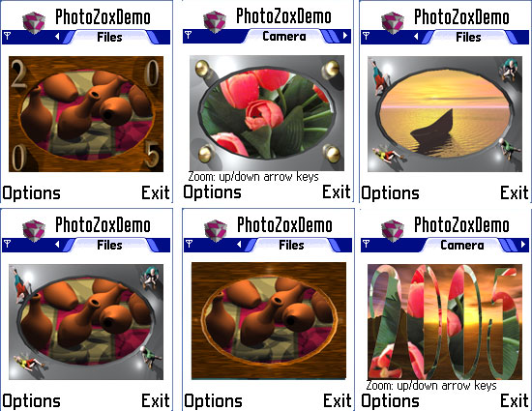
Task: Click the PhotoZoxDemo cube logo above the sunset boat photo
Action: (393, 22)
